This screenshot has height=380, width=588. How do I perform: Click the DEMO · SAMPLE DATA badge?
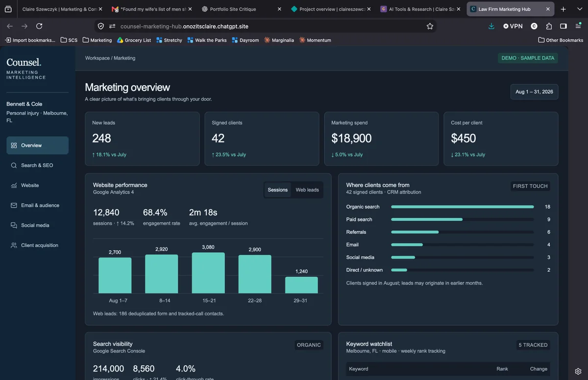[x=528, y=58]
